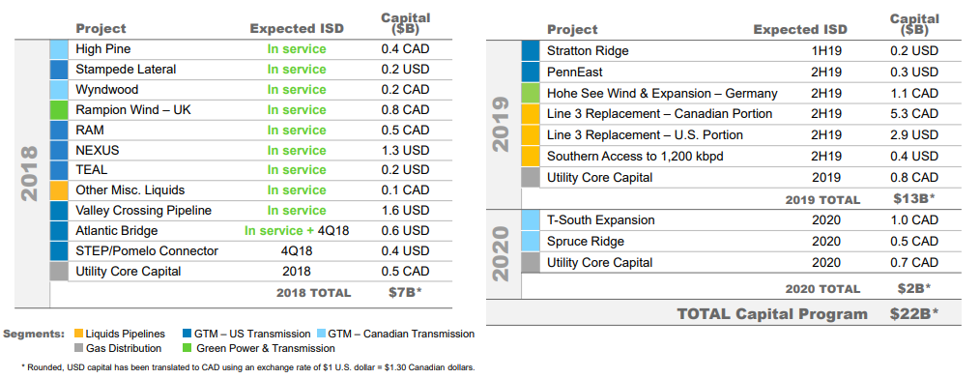Click the green Green Power & Transmission legend swatch

tap(187, 348)
